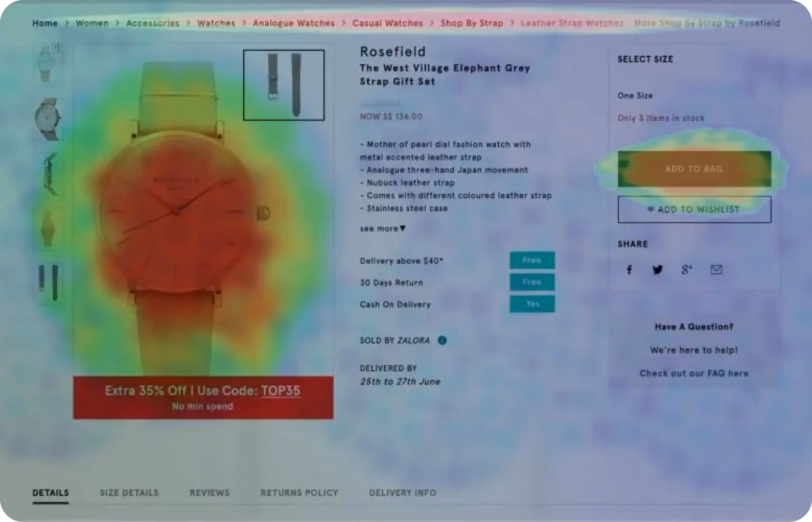812x522 pixels.
Task: Share the product on Google Plus
Action: coord(687,270)
